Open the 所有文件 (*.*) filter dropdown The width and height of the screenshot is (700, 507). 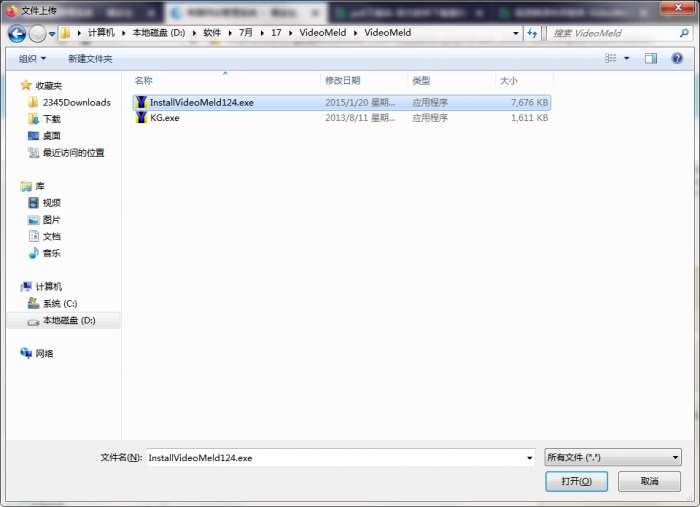pos(613,457)
